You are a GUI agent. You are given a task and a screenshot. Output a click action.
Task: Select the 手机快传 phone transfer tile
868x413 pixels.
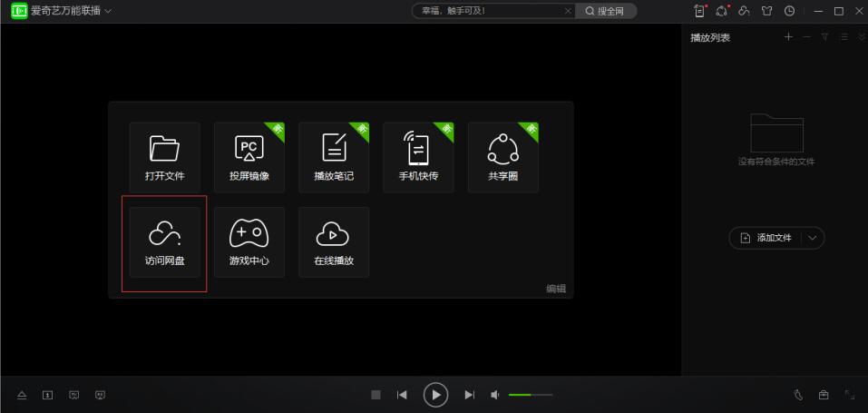(x=418, y=157)
